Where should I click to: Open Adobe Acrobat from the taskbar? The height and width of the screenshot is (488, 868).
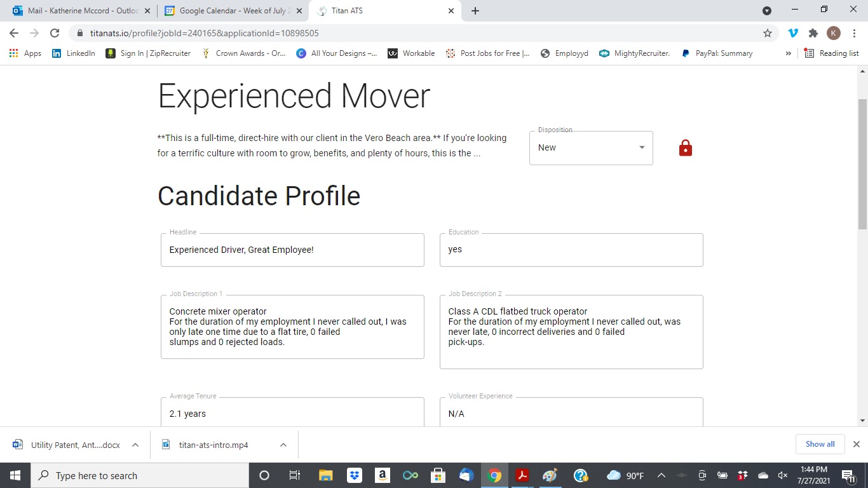click(522, 475)
